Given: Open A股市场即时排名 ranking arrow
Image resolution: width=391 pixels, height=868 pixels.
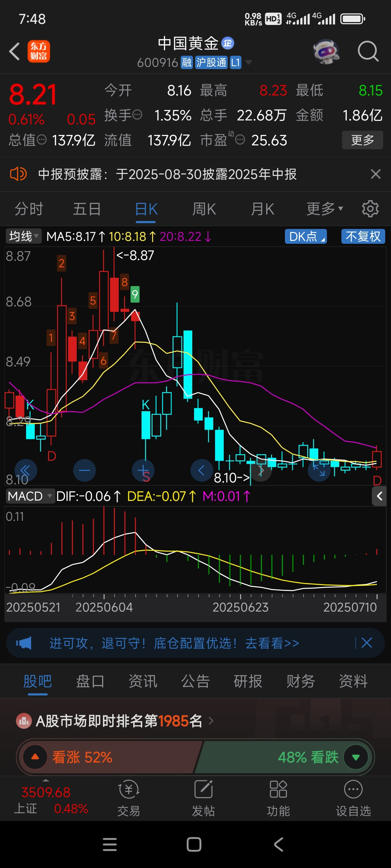Looking at the screenshot, I should click(x=211, y=721).
